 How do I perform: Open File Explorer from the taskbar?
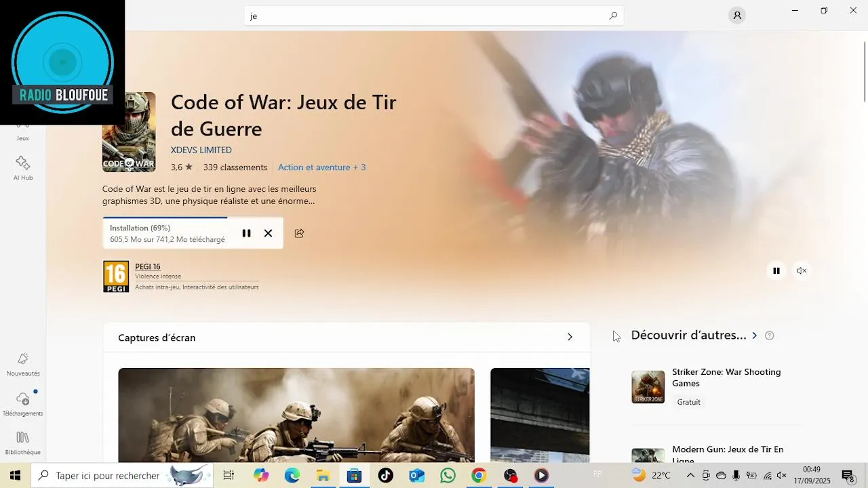point(323,476)
